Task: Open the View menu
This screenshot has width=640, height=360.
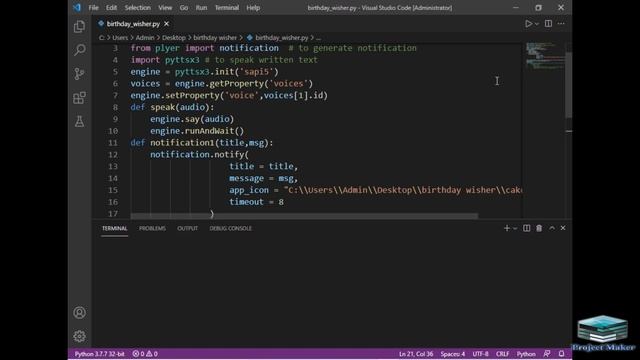Action: 165,8
